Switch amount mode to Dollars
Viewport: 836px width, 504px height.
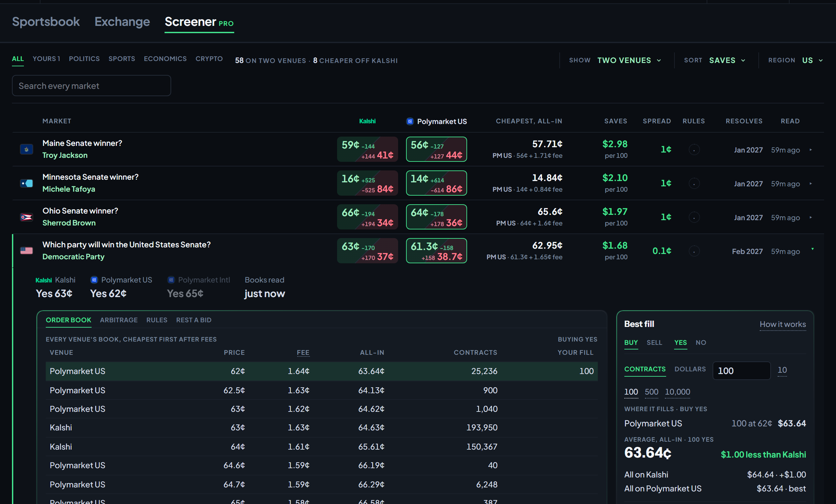[x=690, y=369]
